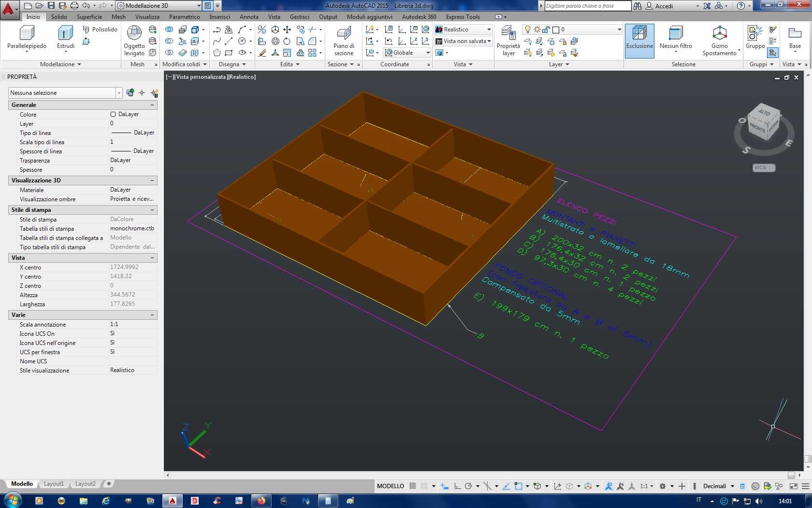
Task: Toggle the dynamic input icon in status bar
Action: (x=445, y=486)
